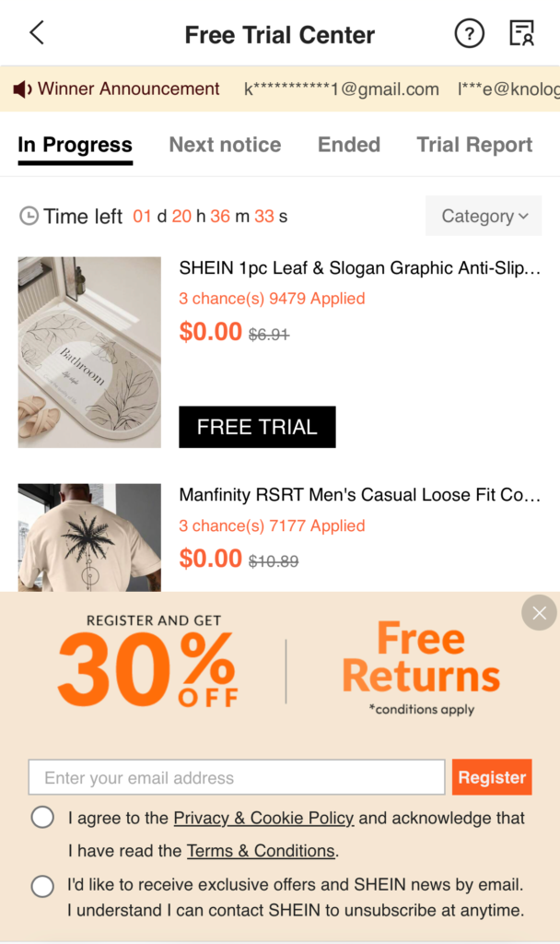Select the Trial Report tab
Screen dimensions: 560x944
pyautogui.click(x=474, y=145)
